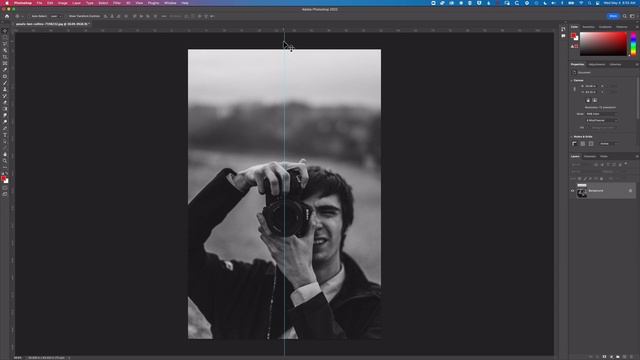The width and height of the screenshot is (640, 360).
Task: Hide the Background layer eye icon
Action: pyautogui.click(x=572, y=191)
